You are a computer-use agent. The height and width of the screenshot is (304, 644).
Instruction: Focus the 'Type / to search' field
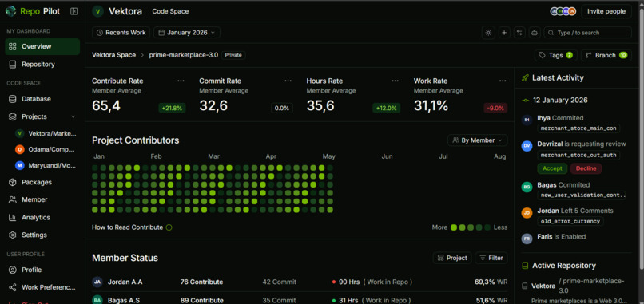588,33
